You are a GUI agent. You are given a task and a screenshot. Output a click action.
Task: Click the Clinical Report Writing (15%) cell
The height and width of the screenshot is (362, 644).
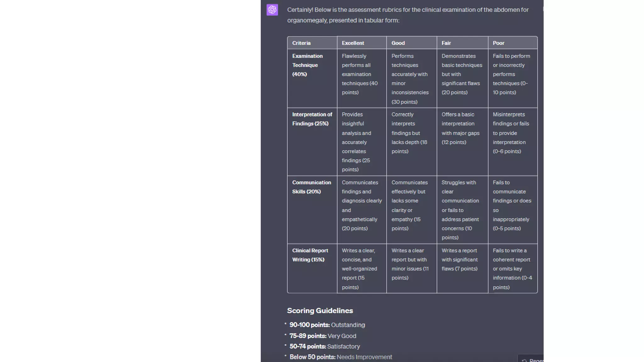tap(310, 255)
